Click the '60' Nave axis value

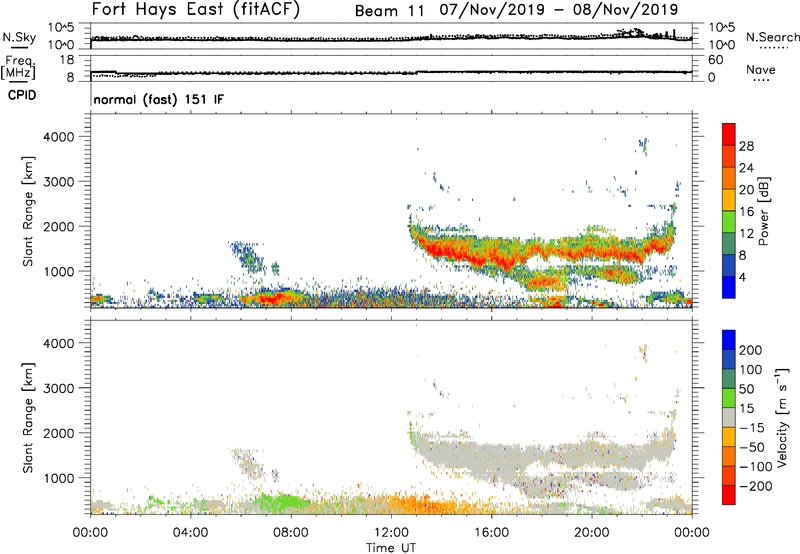coord(715,60)
